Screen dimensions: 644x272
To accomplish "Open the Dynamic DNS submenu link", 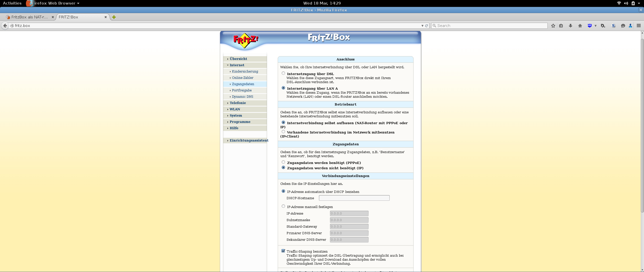I will click(242, 96).
